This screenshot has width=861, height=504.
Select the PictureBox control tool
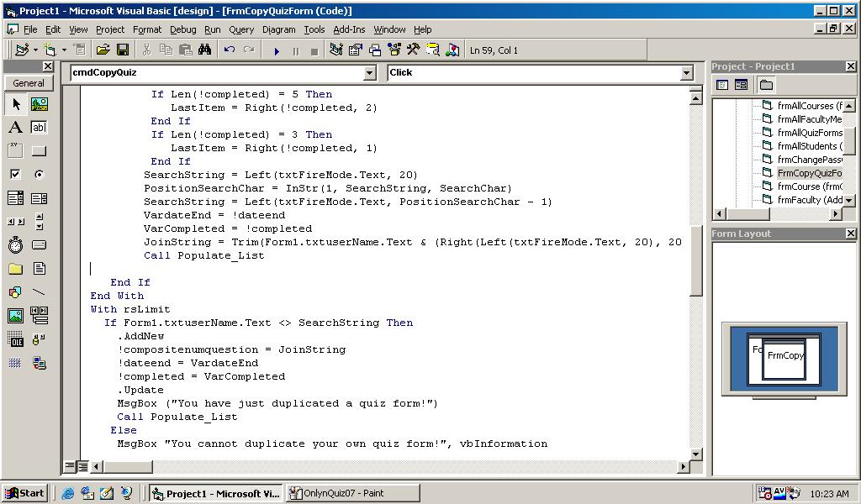39,104
